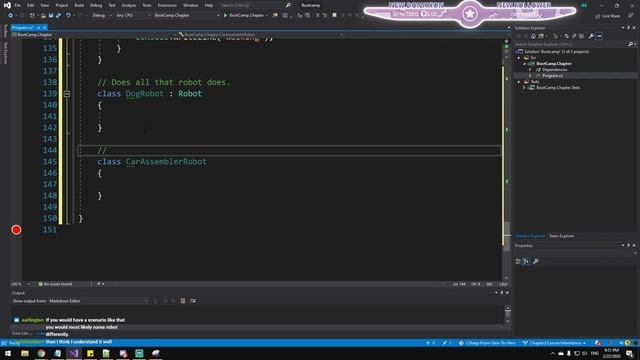Screen dimensions: 640x360
Task: Open the Project menu
Action: 62,5
